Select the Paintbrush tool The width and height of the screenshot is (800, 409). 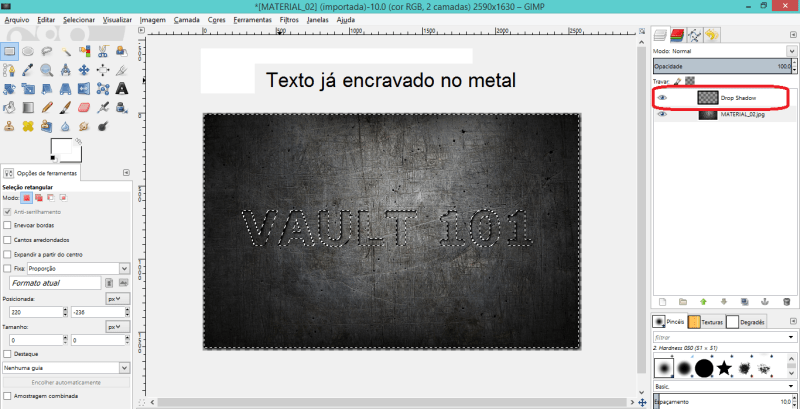tap(66, 107)
